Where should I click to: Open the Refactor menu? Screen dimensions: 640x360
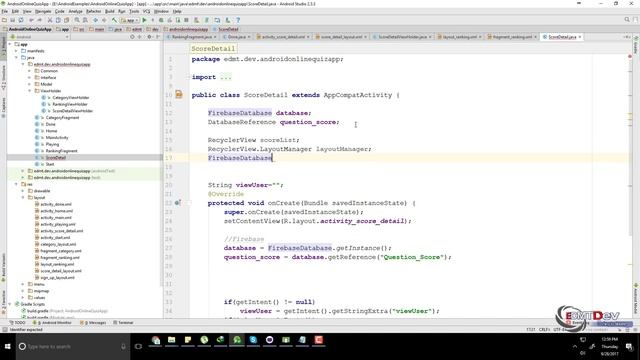93,11
